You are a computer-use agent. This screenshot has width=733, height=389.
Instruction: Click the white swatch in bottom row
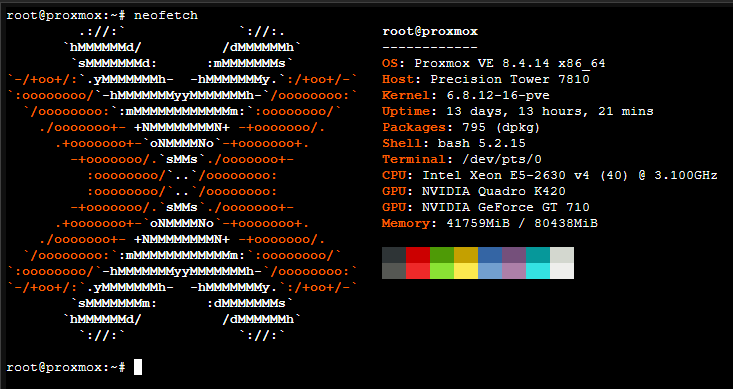[562, 271]
